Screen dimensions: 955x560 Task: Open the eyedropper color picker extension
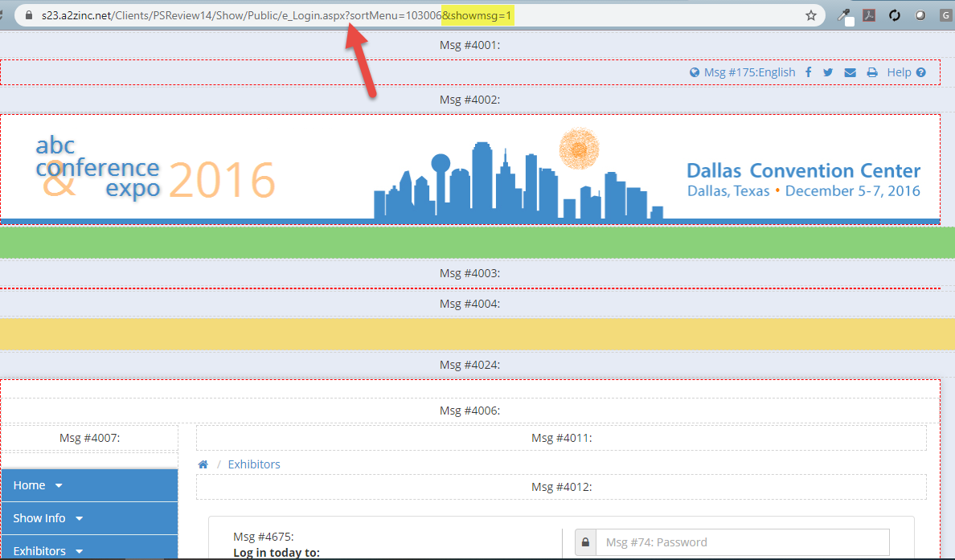point(844,15)
